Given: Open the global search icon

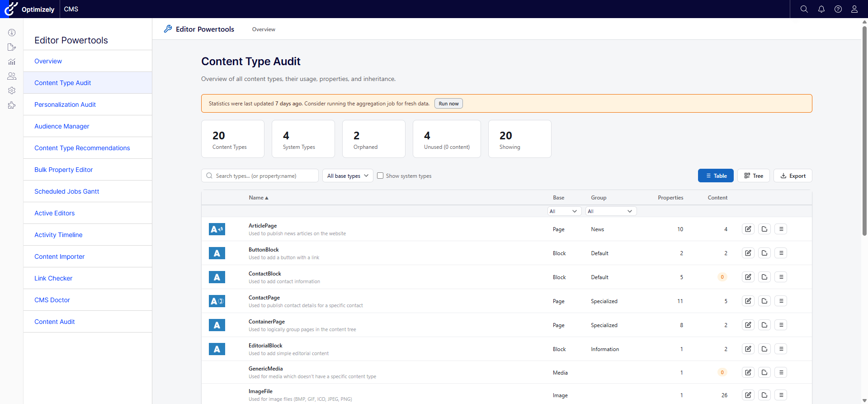Looking at the screenshot, I should click(x=804, y=9).
